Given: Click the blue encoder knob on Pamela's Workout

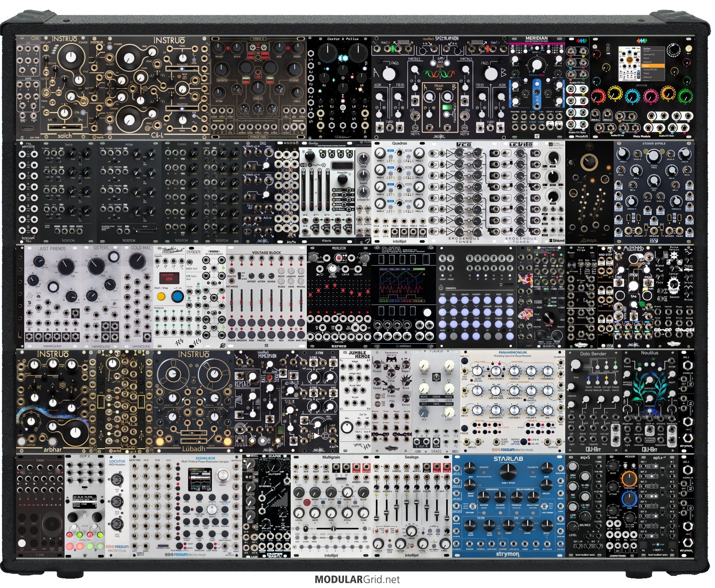Looking at the screenshot, I should tap(177, 297).
